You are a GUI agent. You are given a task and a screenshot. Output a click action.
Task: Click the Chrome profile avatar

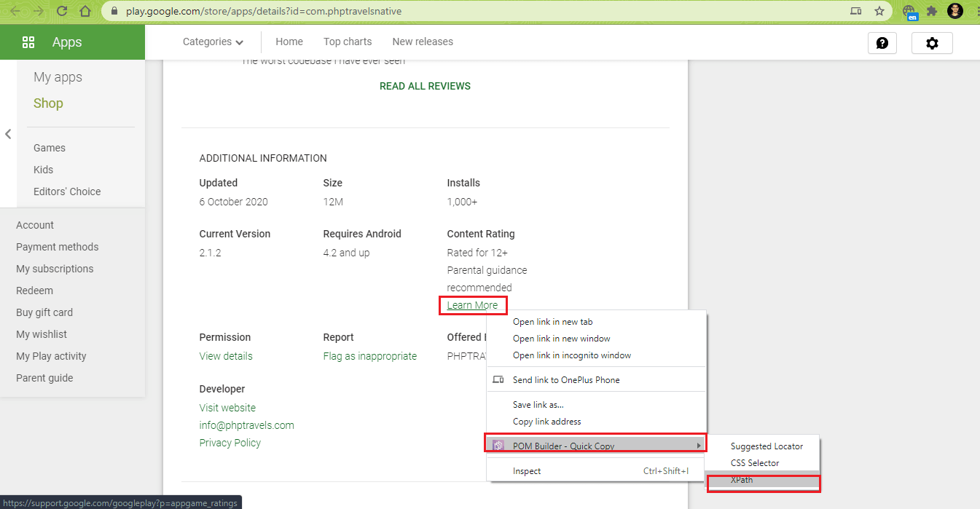[x=954, y=11]
